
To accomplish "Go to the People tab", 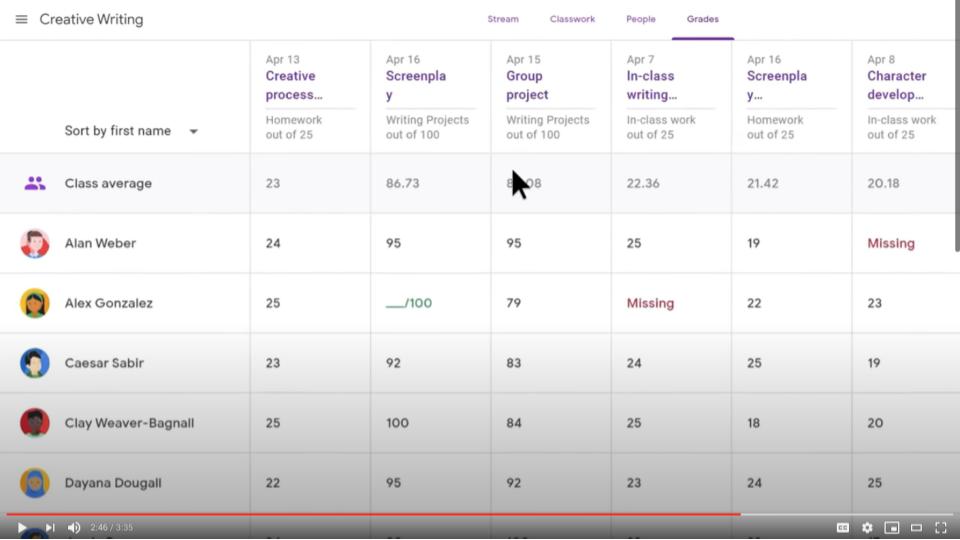I will pyautogui.click(x=641, y=19).
